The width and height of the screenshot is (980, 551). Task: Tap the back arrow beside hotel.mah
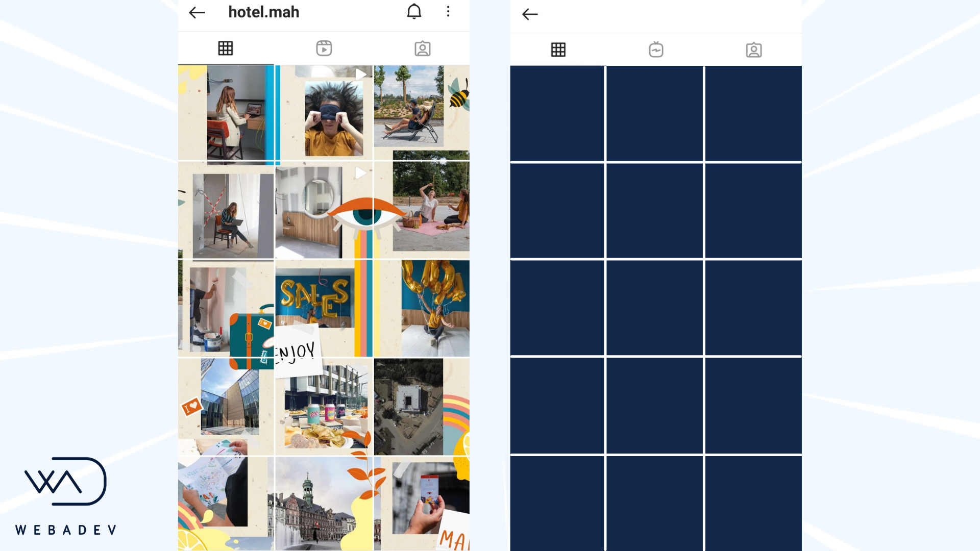pos(197,13)
